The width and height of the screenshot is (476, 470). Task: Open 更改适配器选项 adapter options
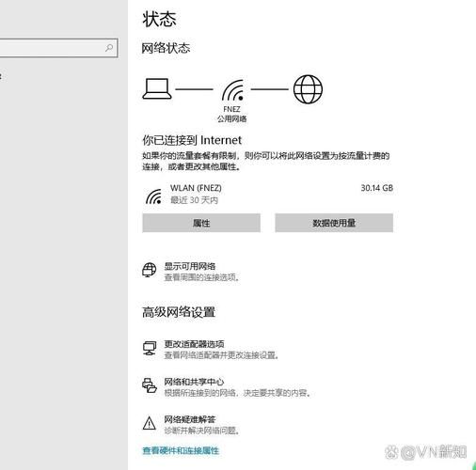(194, 344)
